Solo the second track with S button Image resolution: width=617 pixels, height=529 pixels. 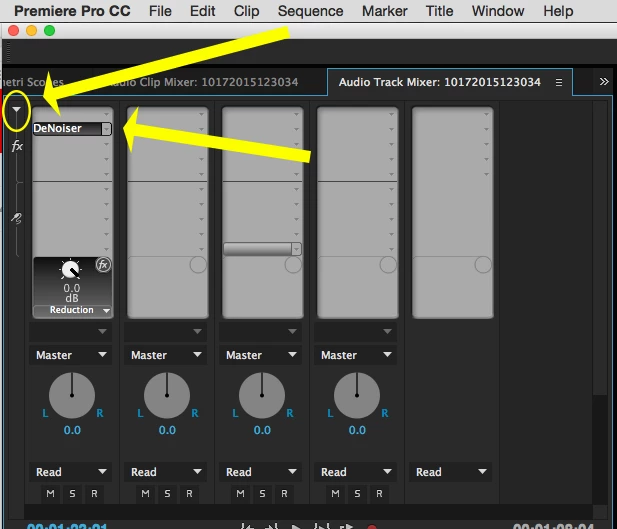pyautogui.click(x=167, y=493)
